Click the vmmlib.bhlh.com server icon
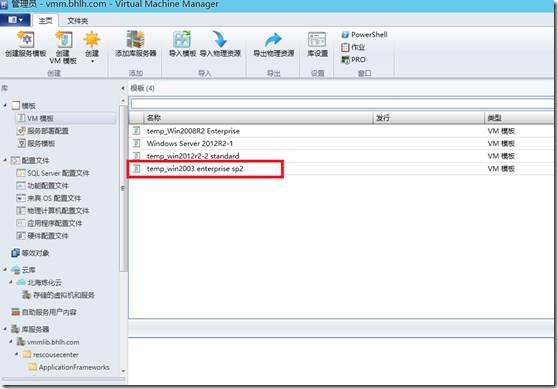This screenshot has height=389, width=558. tap(21, 342)
